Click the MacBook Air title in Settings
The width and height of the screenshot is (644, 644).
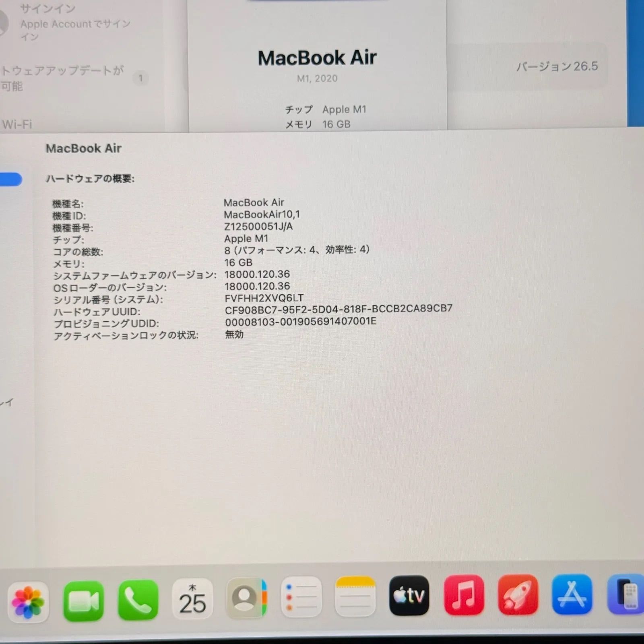click(317, 58)
